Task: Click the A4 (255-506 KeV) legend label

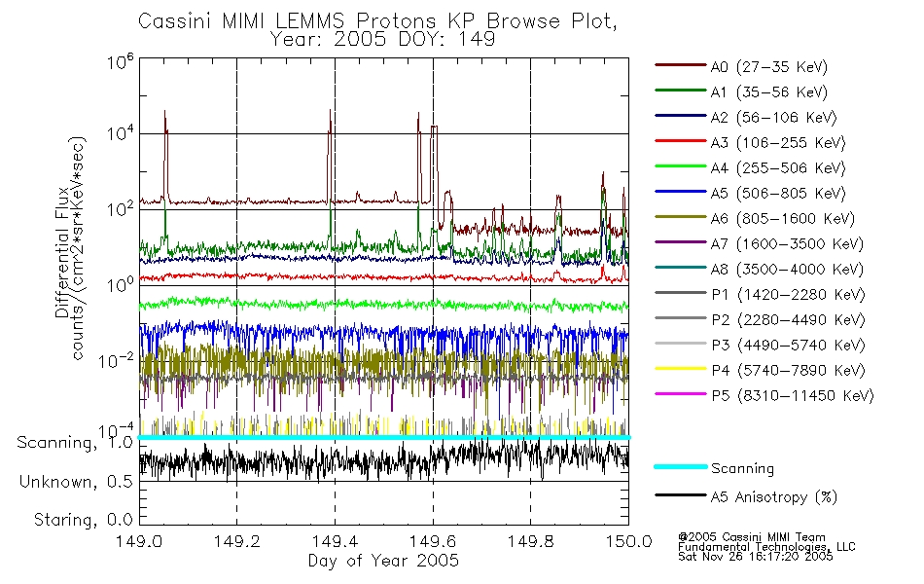Action: tap(778, 168)
